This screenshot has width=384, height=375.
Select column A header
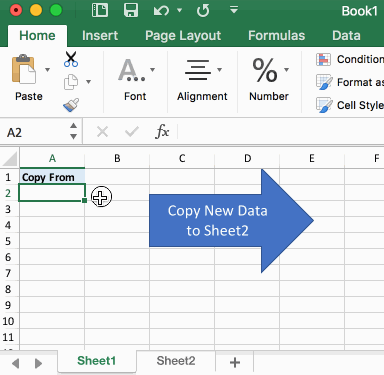(52, 159)
